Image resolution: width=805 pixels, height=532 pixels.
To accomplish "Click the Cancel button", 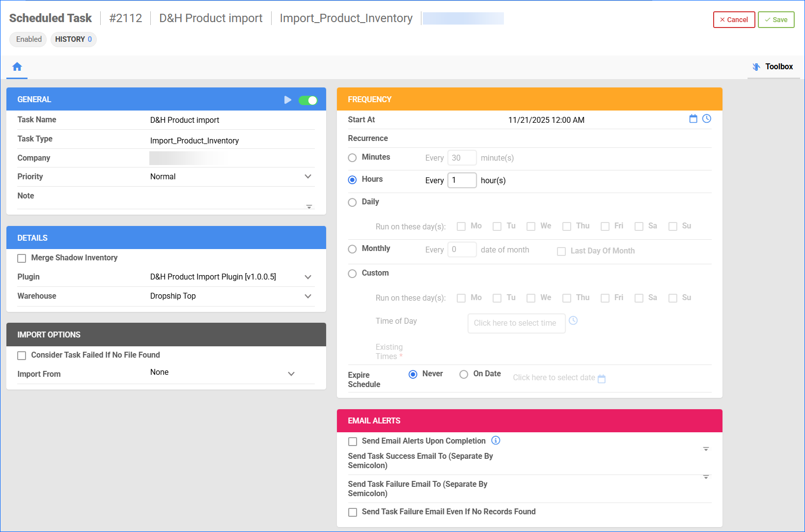I will click(x=734, y=20).
